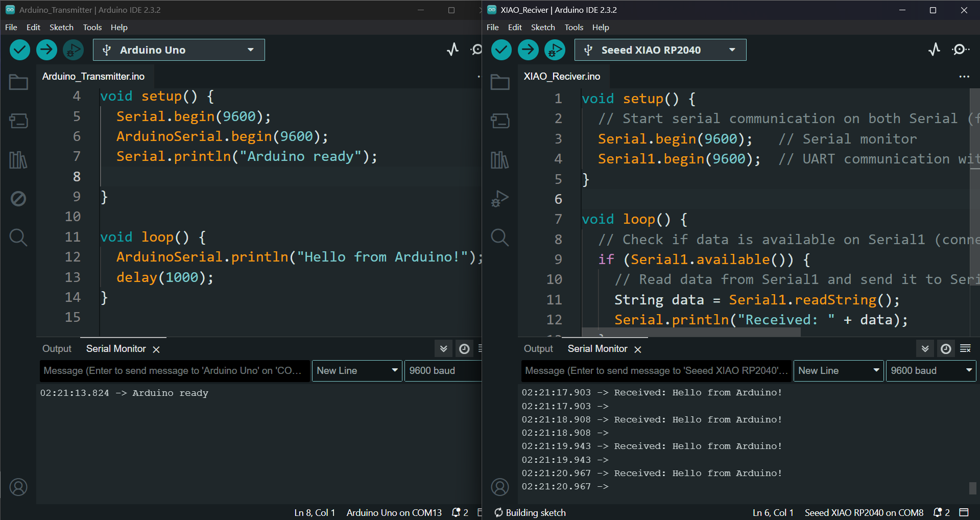Open New Line dropdown in XIAO_Reciver Serial Monitor
Screen dimensions: 980x520
tap(839, 371)
